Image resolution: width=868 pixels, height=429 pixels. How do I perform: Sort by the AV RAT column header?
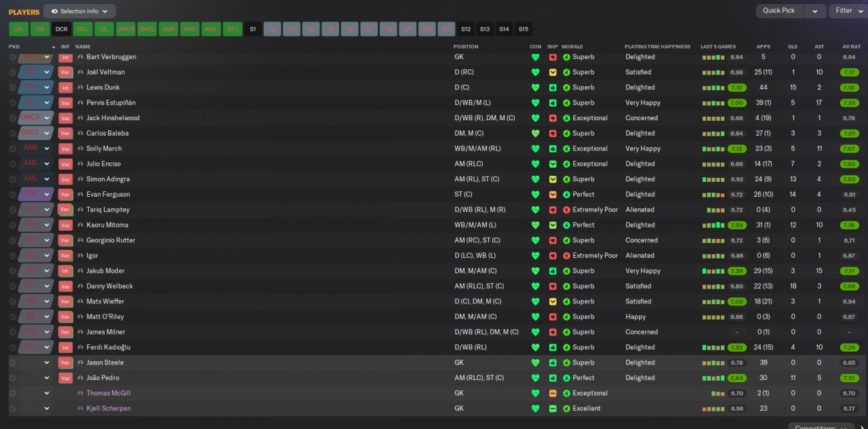850,47
